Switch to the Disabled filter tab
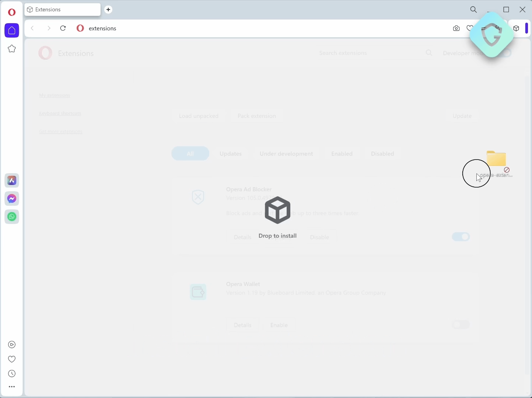Image resolution: width=532 pixels, height=398 pixels. [x=383, y=154]
